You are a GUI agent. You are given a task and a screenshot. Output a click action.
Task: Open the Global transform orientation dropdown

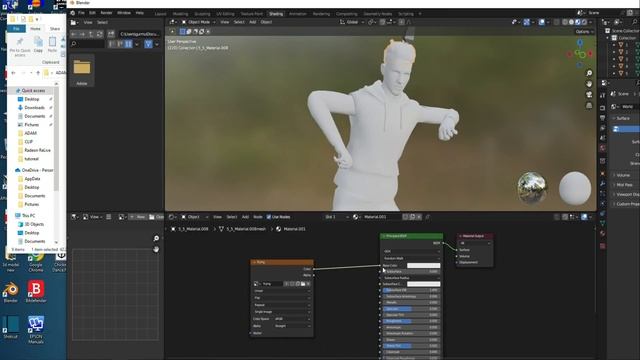(x=351, y=22)
